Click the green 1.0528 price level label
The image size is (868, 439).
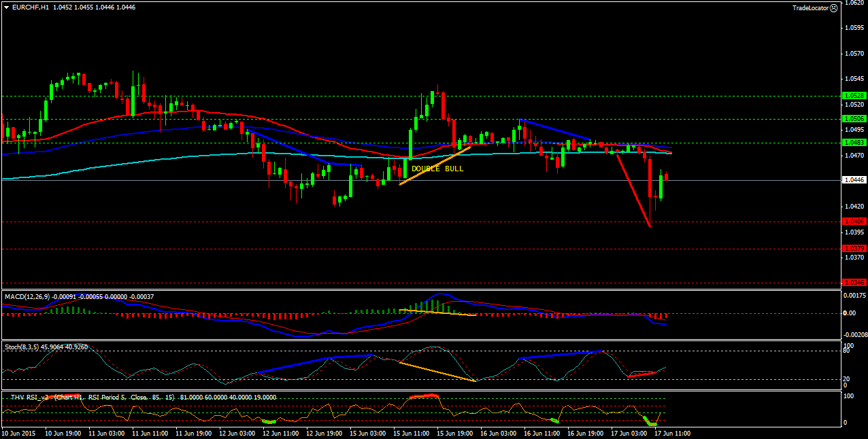coord(854,96)
